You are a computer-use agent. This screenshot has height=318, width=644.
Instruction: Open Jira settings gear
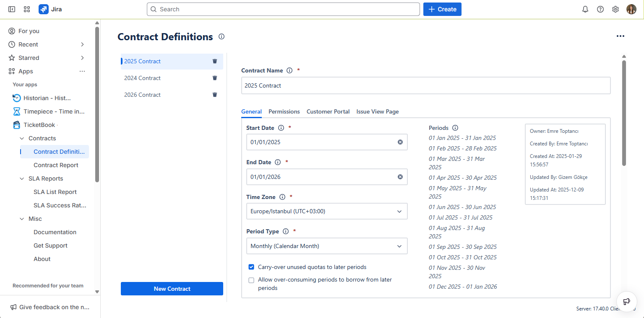pyautogui.click(x=615, y=9)
